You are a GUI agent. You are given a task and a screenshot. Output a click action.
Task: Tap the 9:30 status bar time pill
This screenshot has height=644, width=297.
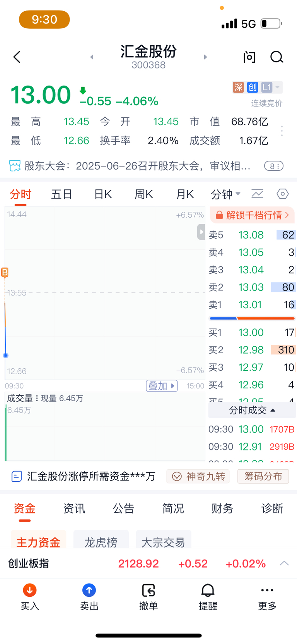tap(44, 19)
